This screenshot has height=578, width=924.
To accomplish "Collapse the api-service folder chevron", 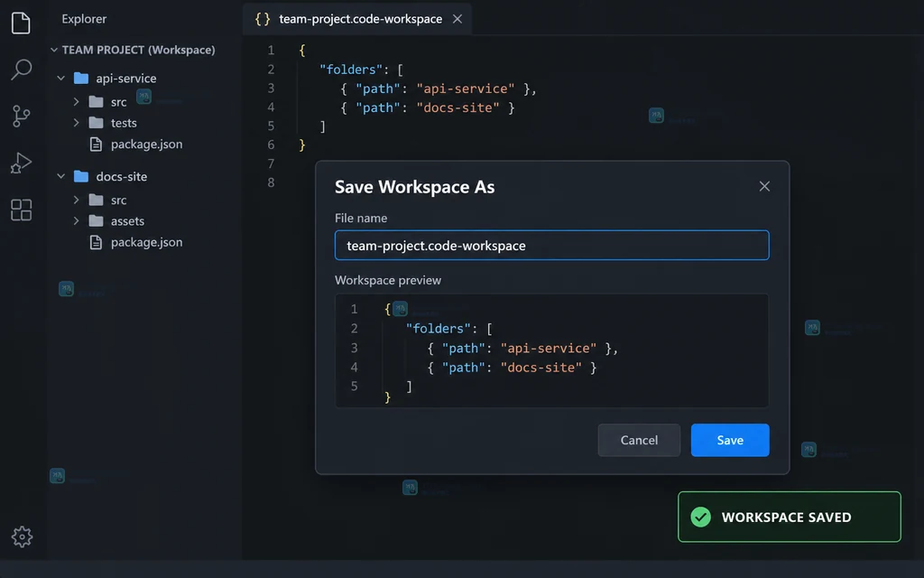I will click(x=60, y=78).
